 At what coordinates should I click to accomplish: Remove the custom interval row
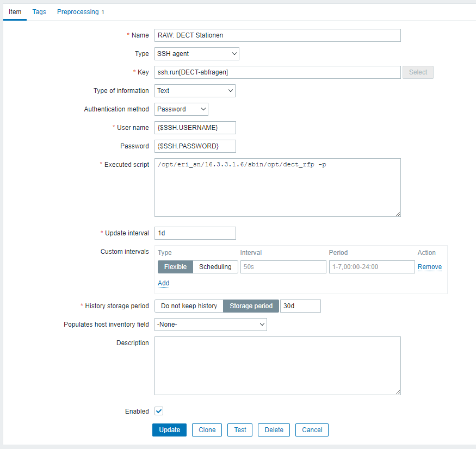(x=429, y=267)
